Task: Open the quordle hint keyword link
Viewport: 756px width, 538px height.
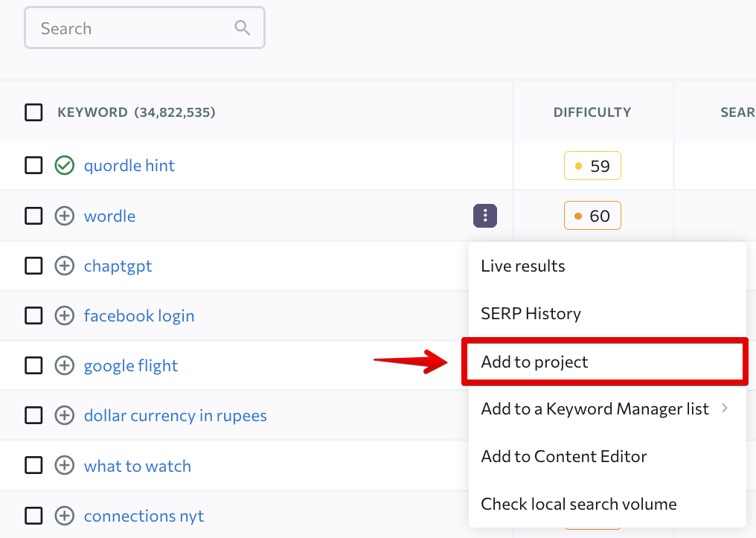Action: coord(129,165)
